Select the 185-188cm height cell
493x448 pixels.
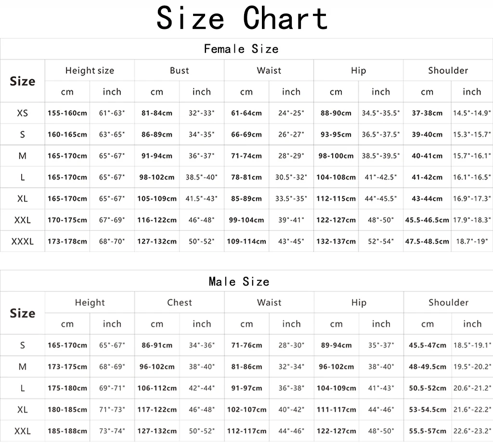(x=67, y=431)
